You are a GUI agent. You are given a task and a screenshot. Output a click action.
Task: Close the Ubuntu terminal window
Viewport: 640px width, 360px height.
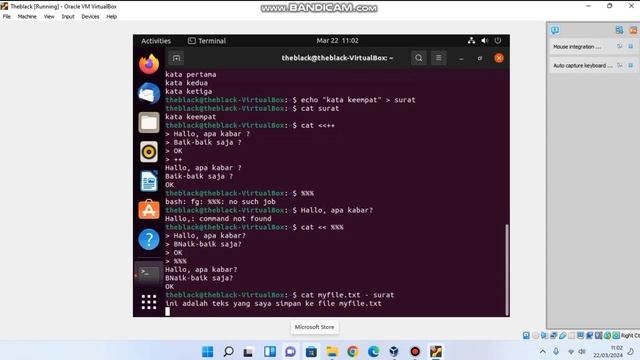[x=499, y=58]
